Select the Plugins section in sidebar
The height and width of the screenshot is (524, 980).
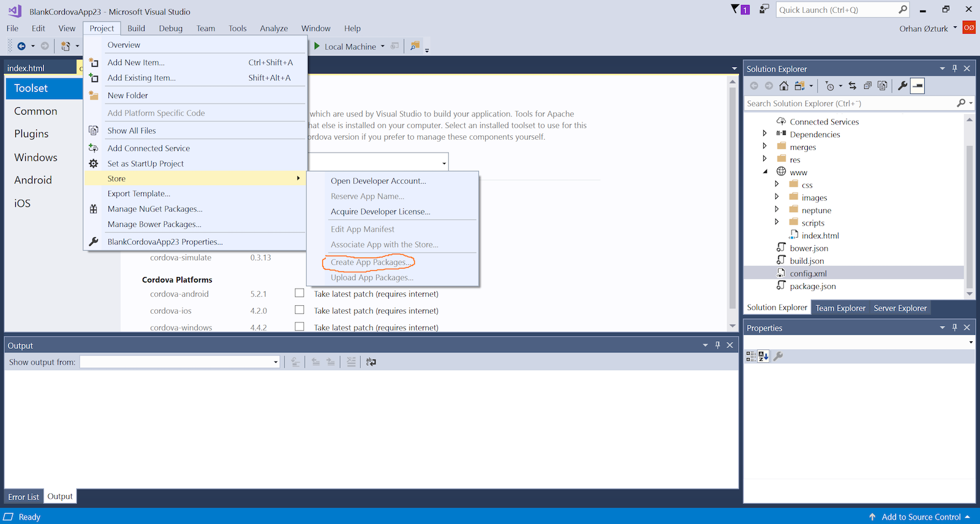point(31,134)
